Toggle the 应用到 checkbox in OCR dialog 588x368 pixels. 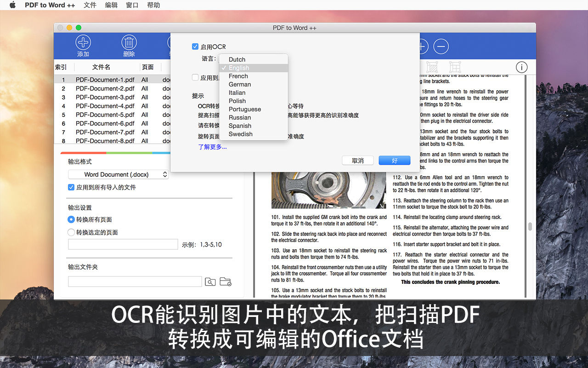click(x=195, y=78)
